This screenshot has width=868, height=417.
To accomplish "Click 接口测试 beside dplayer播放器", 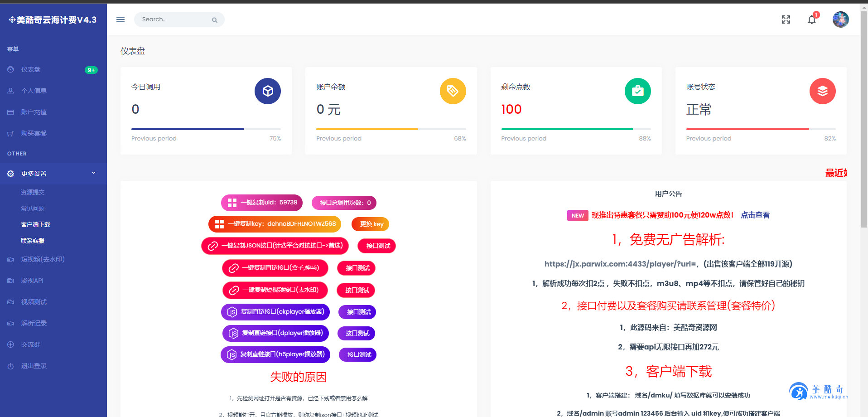I will point(357,333).
